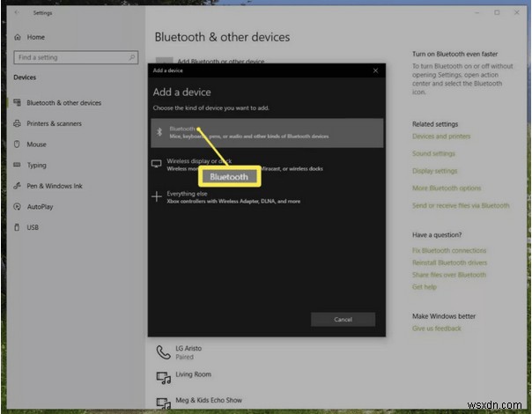532x414 pixels.
Task: Click the Turn on Bluetooth even faster heading
Action: tap(454, 54)
